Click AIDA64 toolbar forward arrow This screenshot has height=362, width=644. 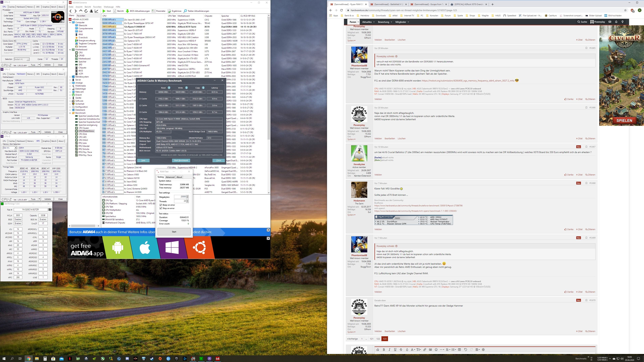pyautogui.click(x=75, y=11)
